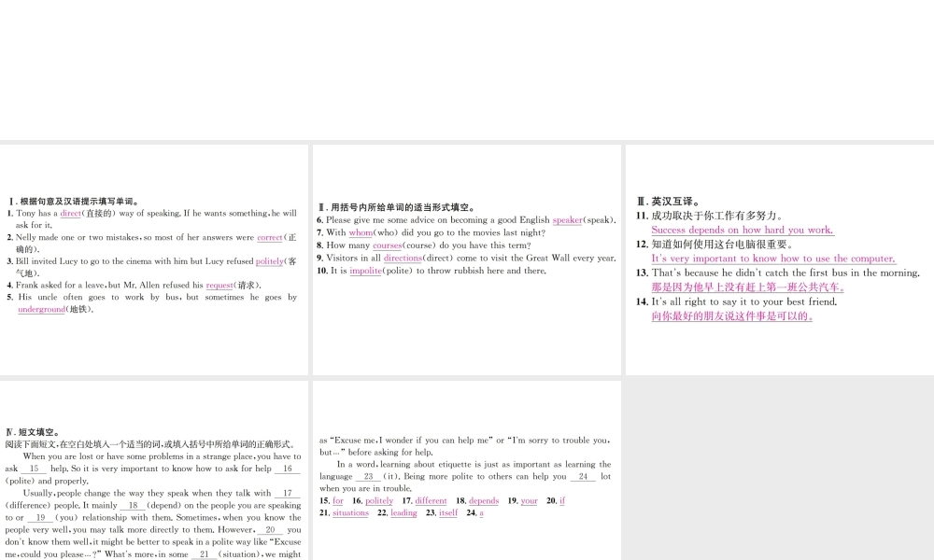Click the translation 向你最好的朋友说这件事是可以的。
Viewport: 934px width, 560px height.
click(732, 316)
